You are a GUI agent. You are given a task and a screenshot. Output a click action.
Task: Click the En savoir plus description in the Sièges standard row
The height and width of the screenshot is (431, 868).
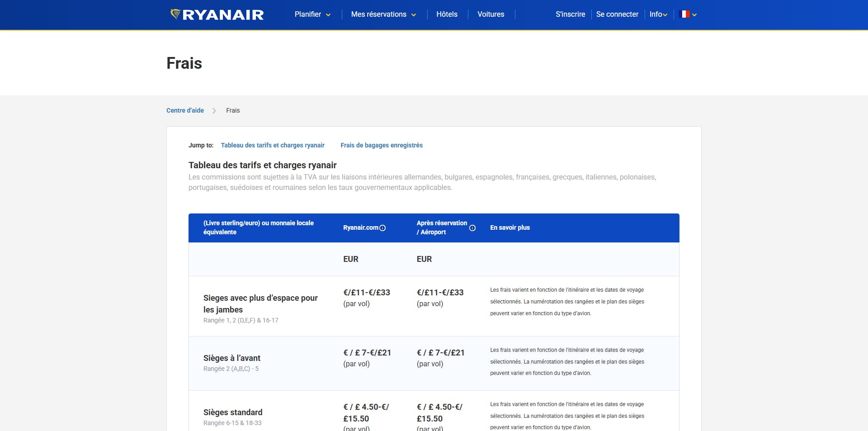[567, 416]
